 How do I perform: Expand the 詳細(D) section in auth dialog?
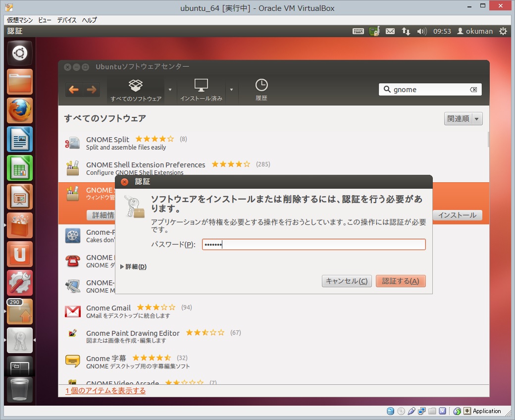134,266
